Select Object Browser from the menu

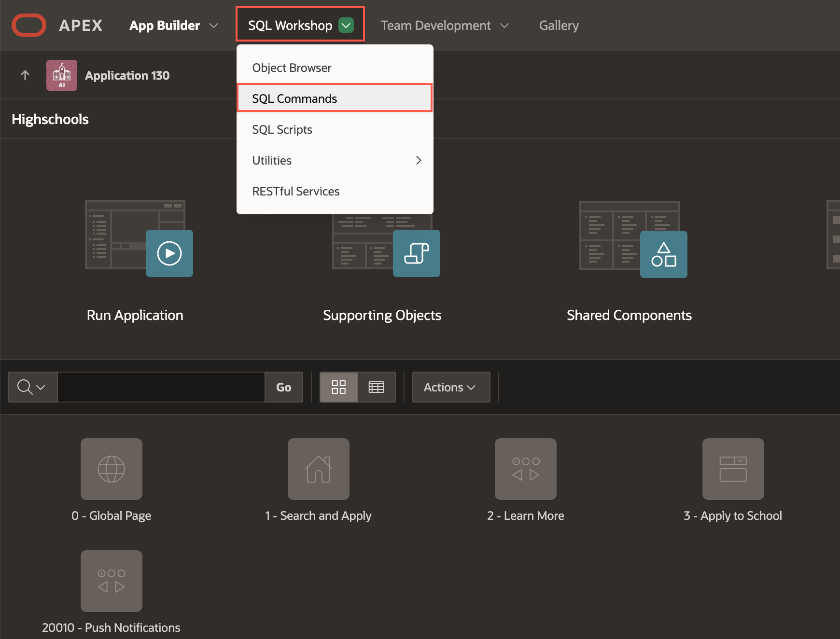[335, 68]
